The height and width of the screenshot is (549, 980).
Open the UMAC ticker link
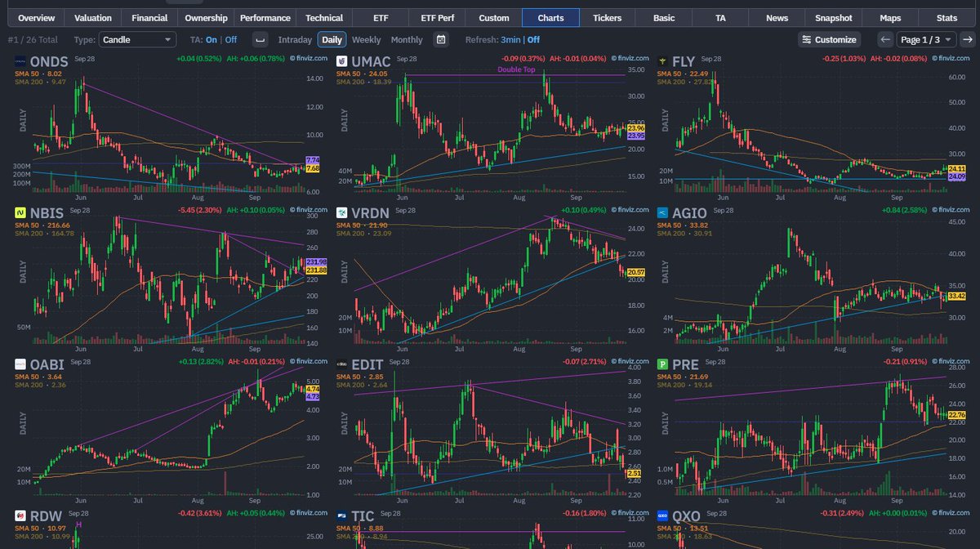(x=371, y=62)
